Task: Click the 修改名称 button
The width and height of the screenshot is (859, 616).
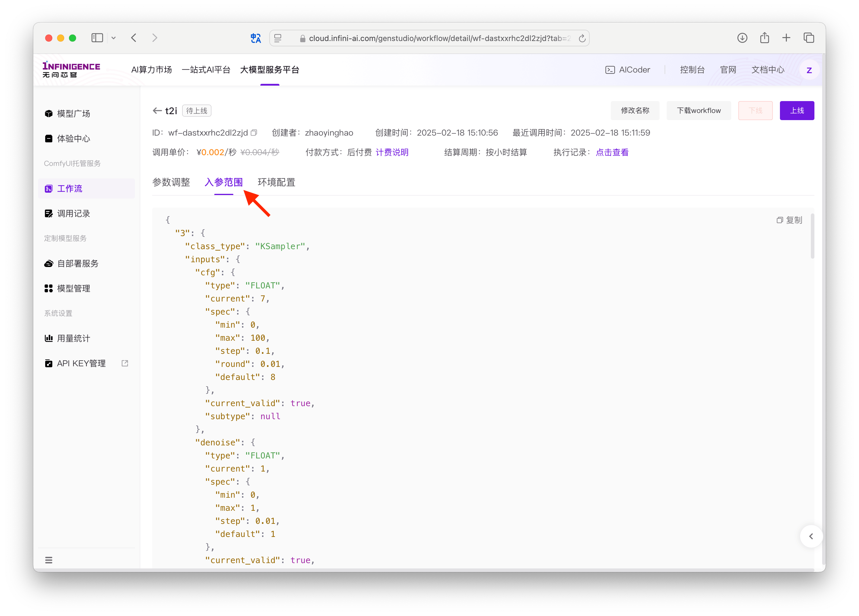Action: pyautogui.click(x=635, y=111)
